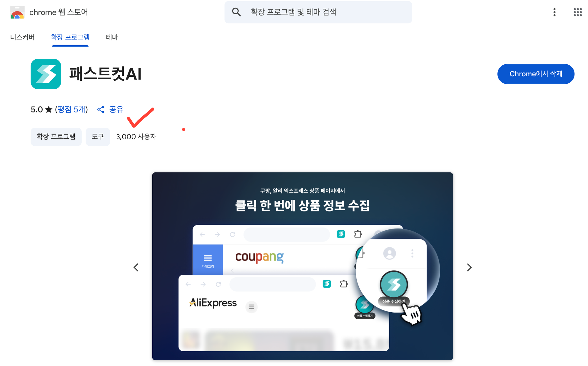The width and height of the screenshot is (588, 366).
Task: Open the promotional screenshot image
Action: pos(303,266)
